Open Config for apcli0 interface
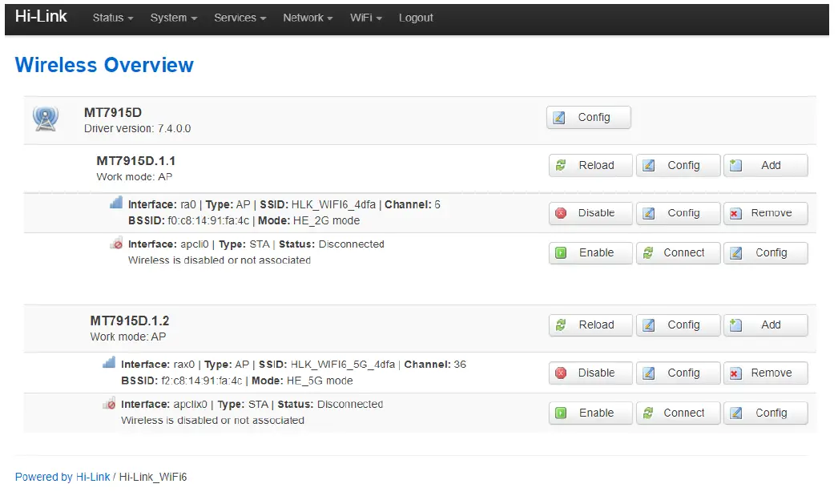The image size is (838, 504). click(x=766, y=253)
